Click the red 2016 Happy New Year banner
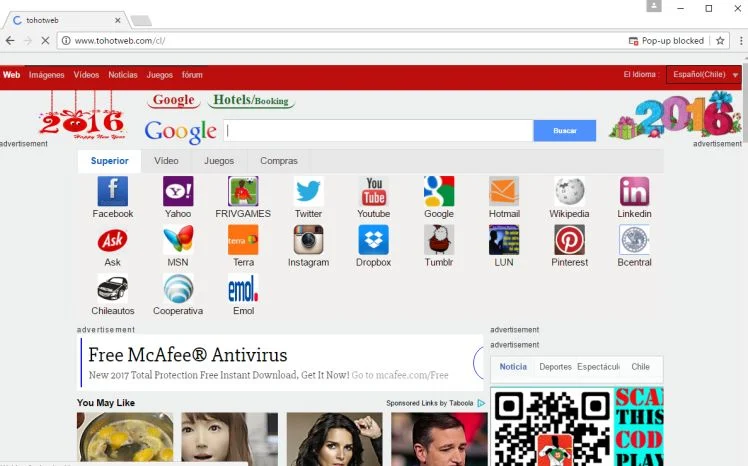748x466 pixels. pos(82,117)
